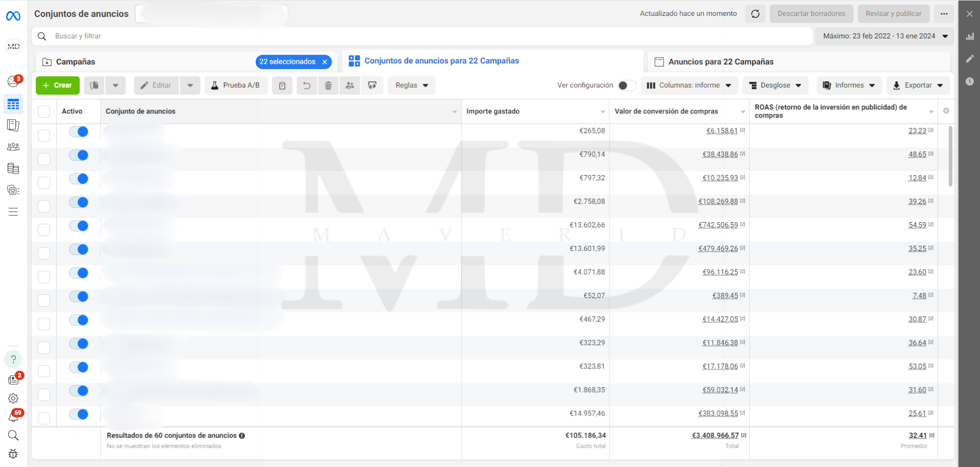Switch to Anuncios para 22 Campañas tab
The image size is (980, 467).
(720, 62)
